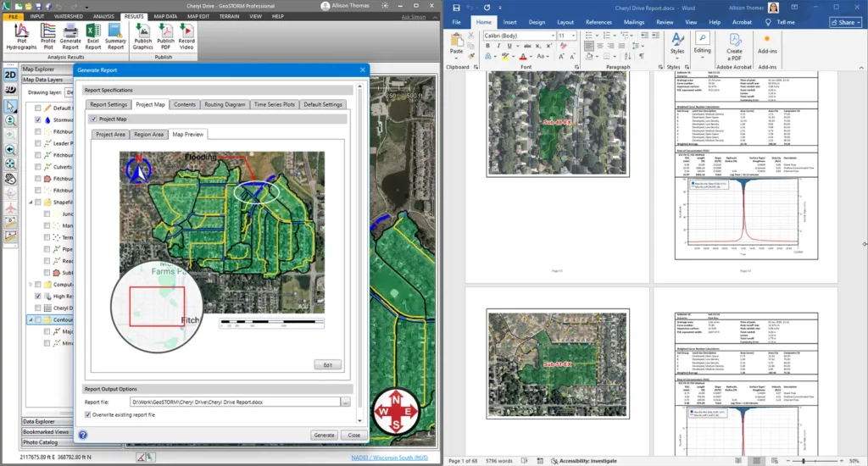This screenshot has width=868, height=466.
Task: Open the Share dropdown in Word
Action: pos(845,22)
